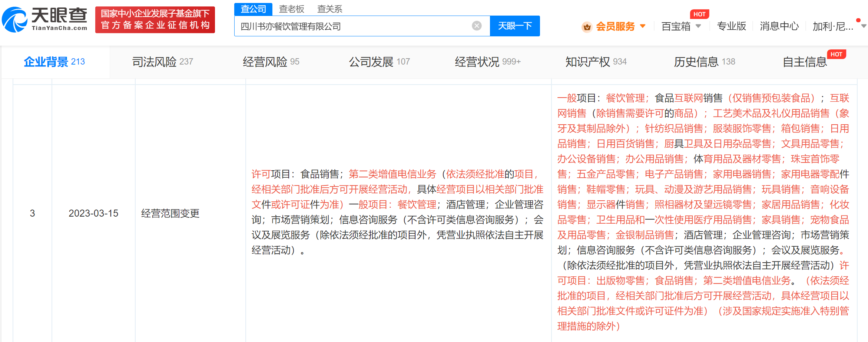Select the 经营状况 section showing 999+
868x342 pixels.
click(487, 62)
